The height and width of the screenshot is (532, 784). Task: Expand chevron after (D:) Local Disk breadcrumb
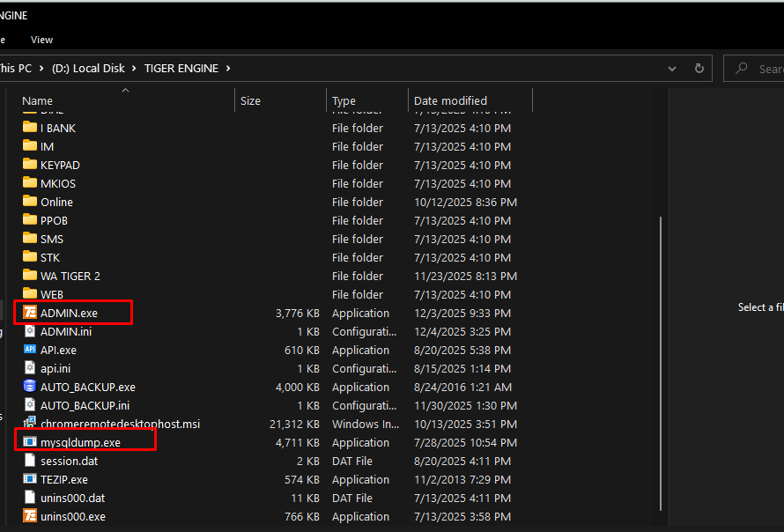coord(134,69)
